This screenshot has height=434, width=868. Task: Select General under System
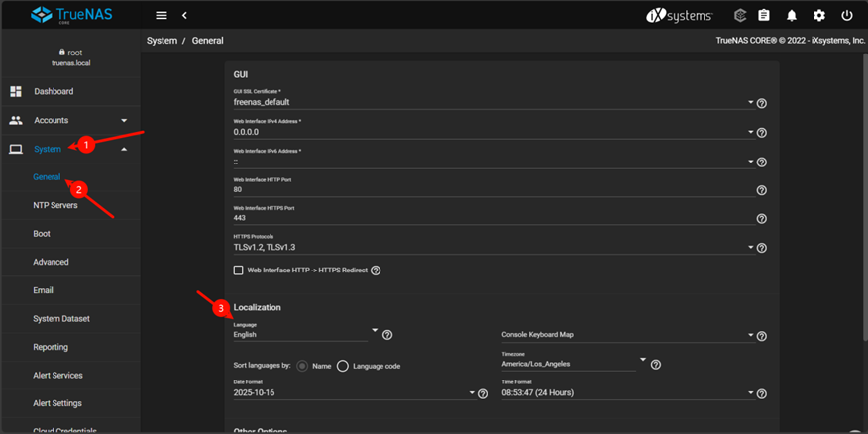pos(47,177)
